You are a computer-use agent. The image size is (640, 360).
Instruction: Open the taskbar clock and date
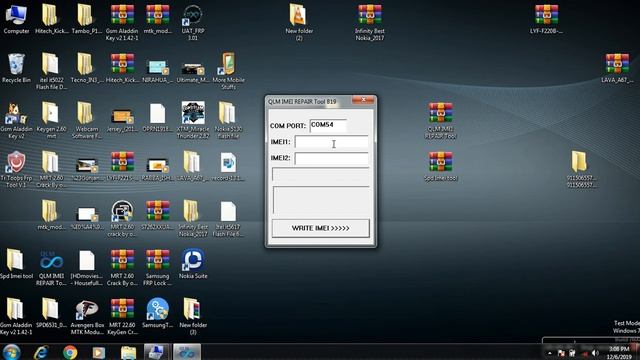click(x=619, y=353)
